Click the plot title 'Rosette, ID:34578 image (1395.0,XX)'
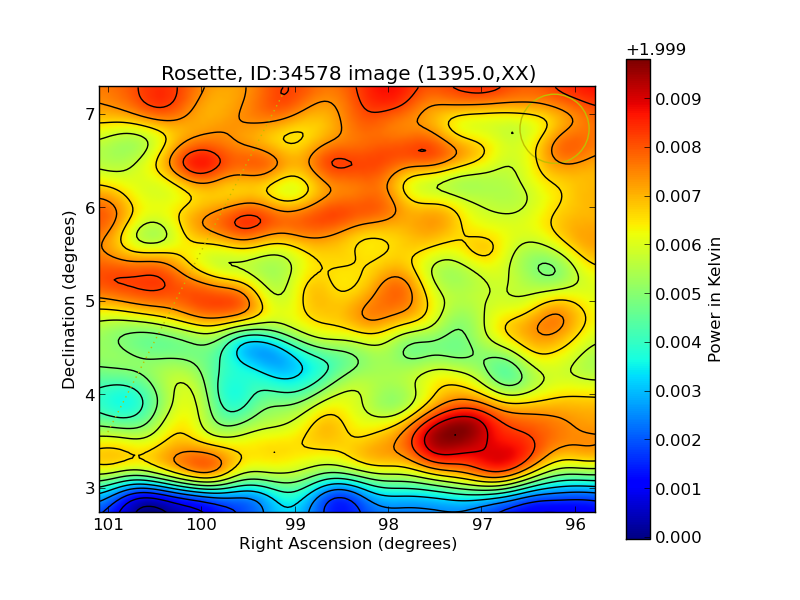 click(x=348, y=73)
